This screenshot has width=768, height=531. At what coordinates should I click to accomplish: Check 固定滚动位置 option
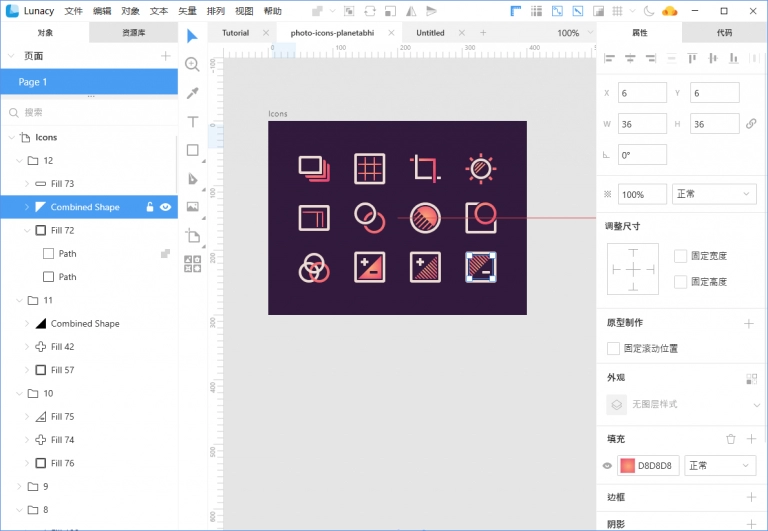point(613,348)
